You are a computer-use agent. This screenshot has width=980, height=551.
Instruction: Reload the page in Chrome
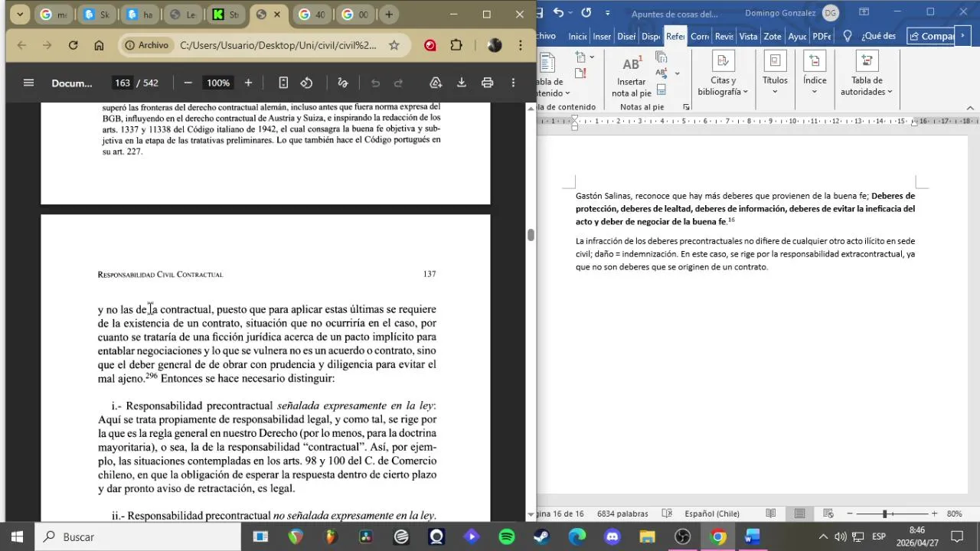coord(73,45)
